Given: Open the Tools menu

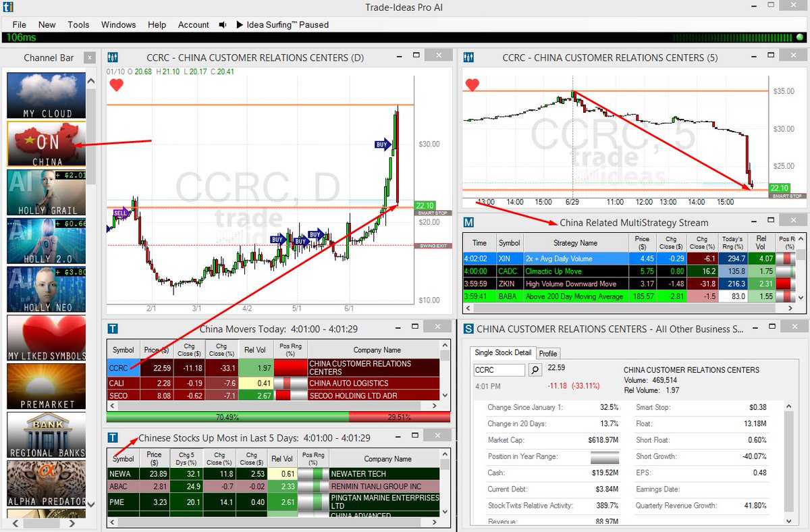Looking at the screenshot, I should (x=78, y=24).
